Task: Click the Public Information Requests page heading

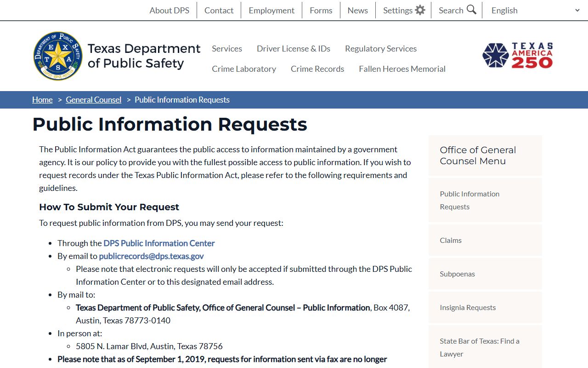Action: (170, 124)
